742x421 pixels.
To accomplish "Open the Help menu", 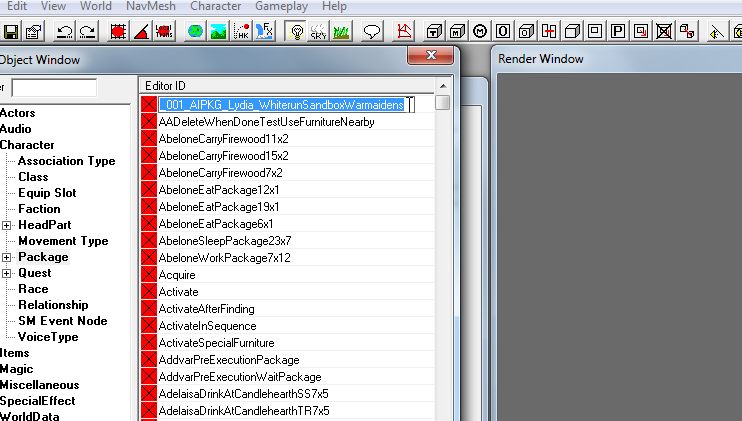I will [x=334, y=6].
